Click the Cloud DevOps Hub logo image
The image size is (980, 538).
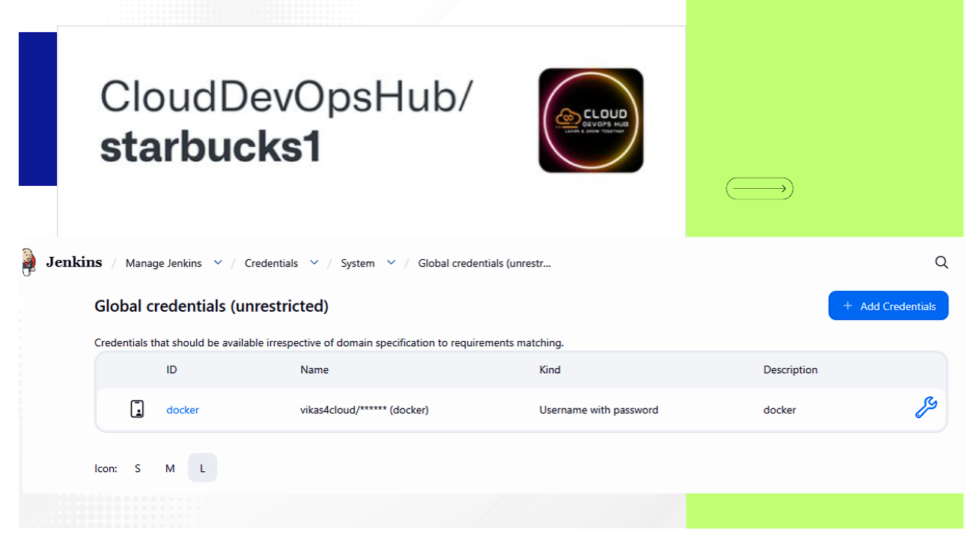click(591, 121)
